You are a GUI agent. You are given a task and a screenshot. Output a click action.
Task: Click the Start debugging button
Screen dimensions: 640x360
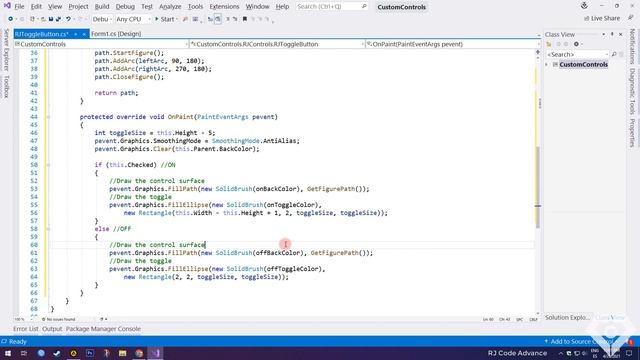pyautogui.click(x=165, y=19)
